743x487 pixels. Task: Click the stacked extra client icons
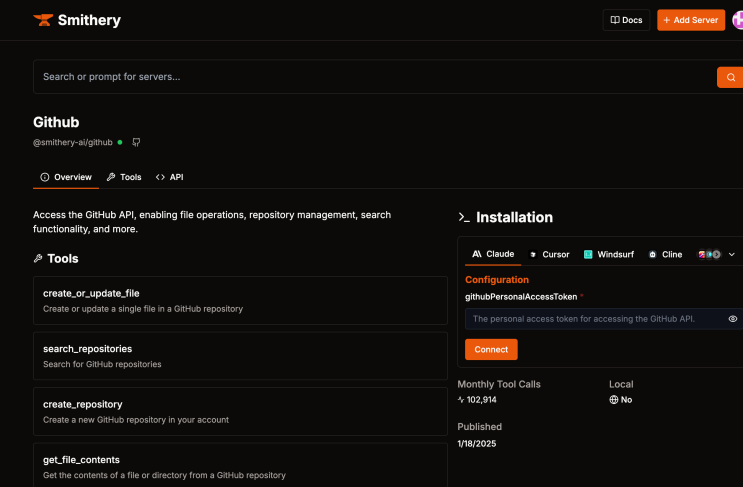(709, 254)
